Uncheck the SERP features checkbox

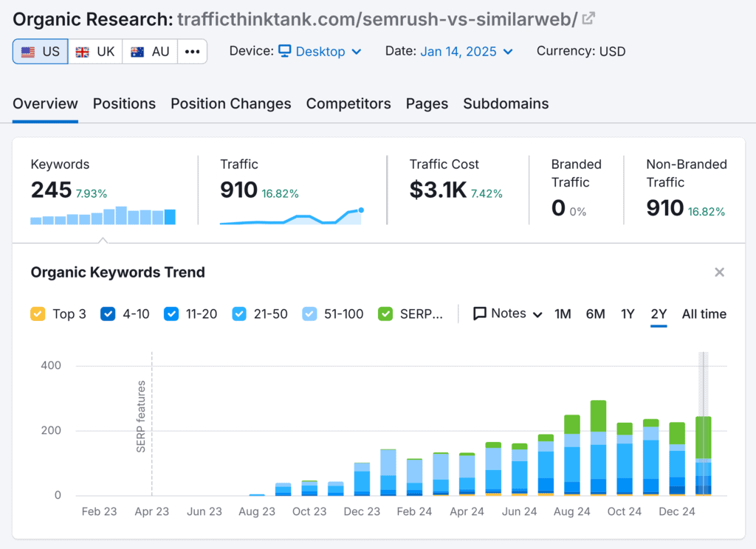[x=385, y=314]
